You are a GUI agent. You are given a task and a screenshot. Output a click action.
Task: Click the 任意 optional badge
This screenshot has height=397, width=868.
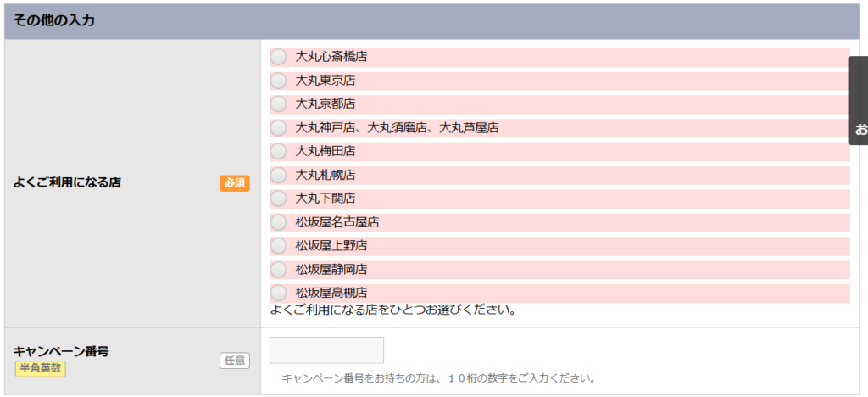pos(235,361)
